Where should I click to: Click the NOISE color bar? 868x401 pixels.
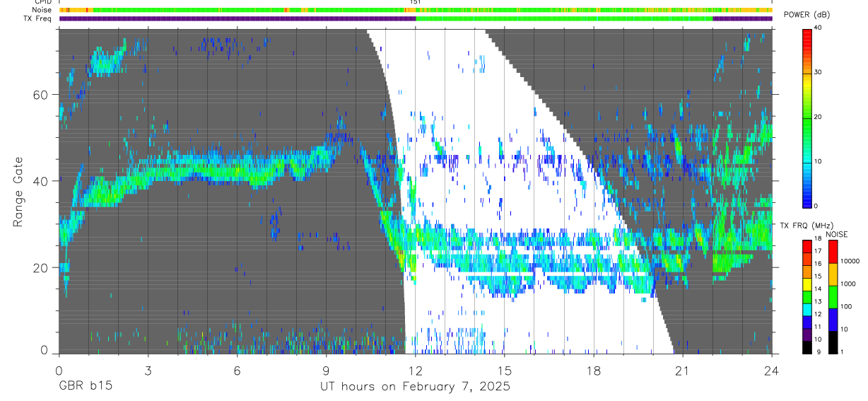833,296
